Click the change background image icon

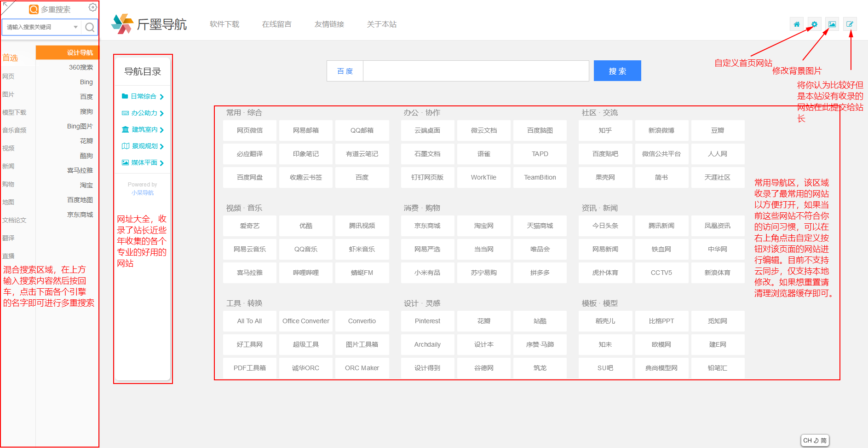point(832,24)
